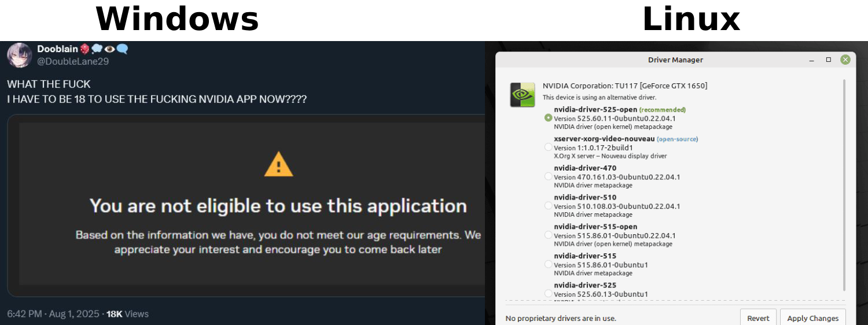Open the Dooblain display name link

click(x=57, y=49)
